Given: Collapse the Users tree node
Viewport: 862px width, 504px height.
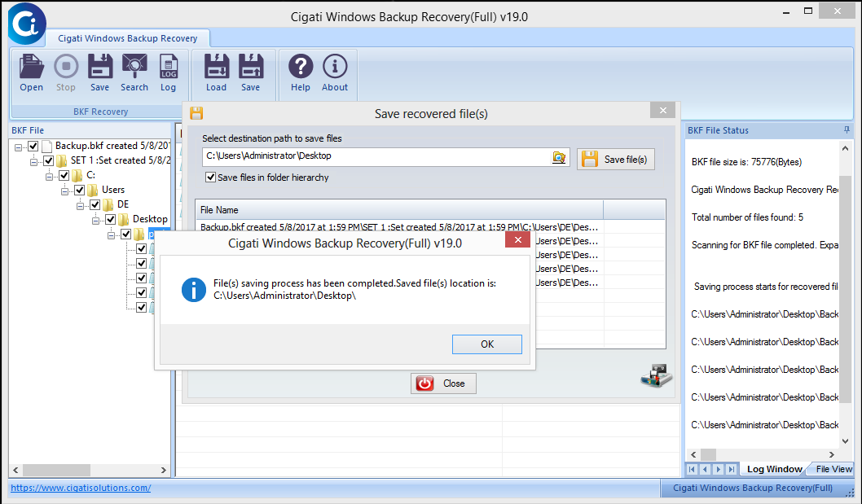Looking at the screenshot, I should pos(64,191).
